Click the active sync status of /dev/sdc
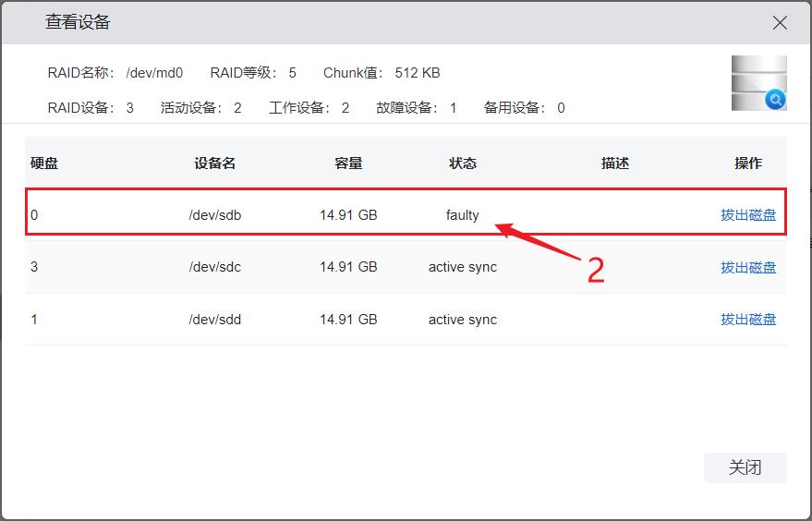Image resolution: width=812 pixels, height=521 pixels. (463, 268)
